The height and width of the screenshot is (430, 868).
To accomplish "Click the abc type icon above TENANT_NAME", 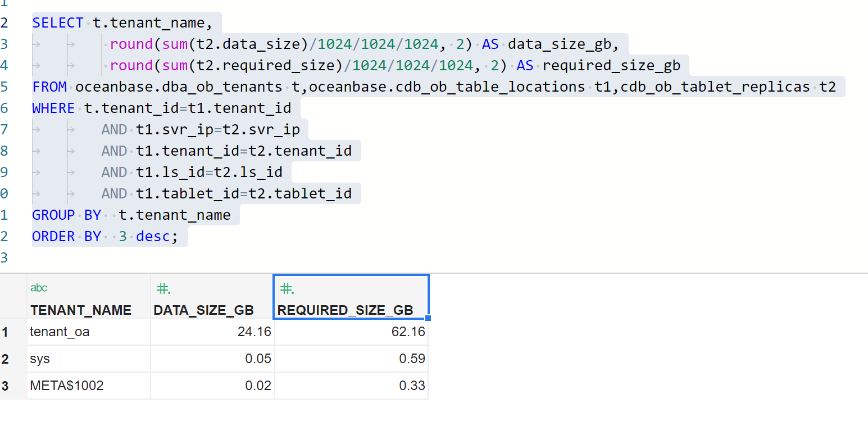I will pos(39,288).
